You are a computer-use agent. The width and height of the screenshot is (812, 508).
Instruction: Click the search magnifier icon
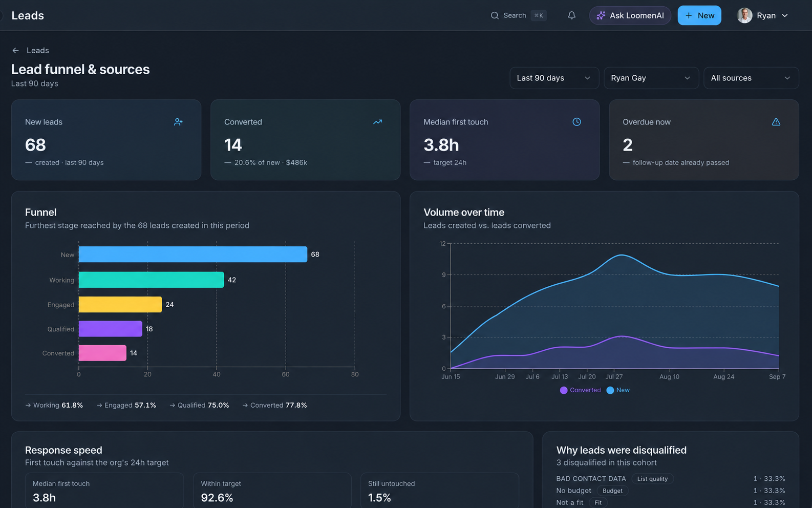[x=495, y=15]
